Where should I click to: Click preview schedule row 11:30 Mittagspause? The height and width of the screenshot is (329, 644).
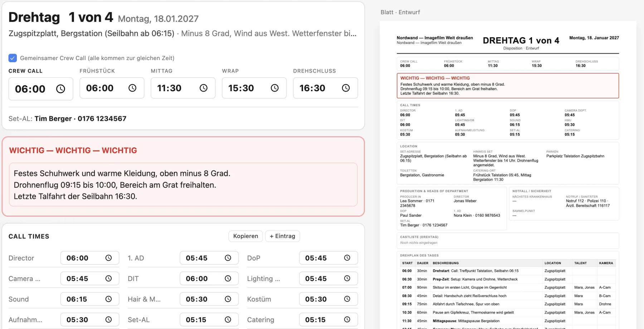pos(508,321)
